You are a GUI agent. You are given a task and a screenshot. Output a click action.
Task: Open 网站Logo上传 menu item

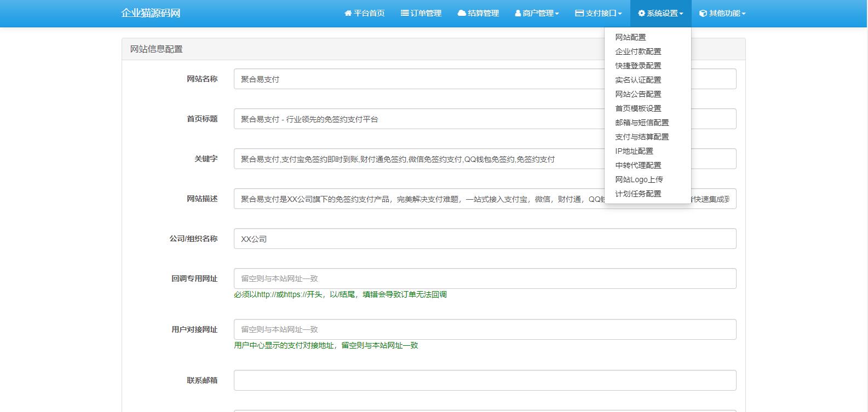tap(639, 179)
